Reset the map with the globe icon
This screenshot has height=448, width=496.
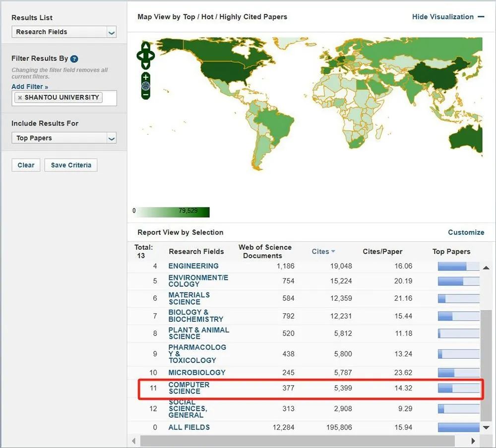tap(145, 86)
